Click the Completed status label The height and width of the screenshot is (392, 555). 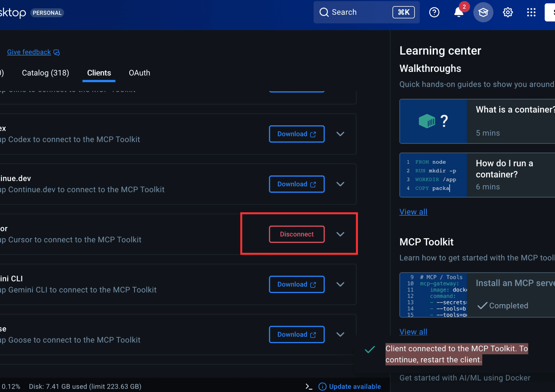coord(508,306)
